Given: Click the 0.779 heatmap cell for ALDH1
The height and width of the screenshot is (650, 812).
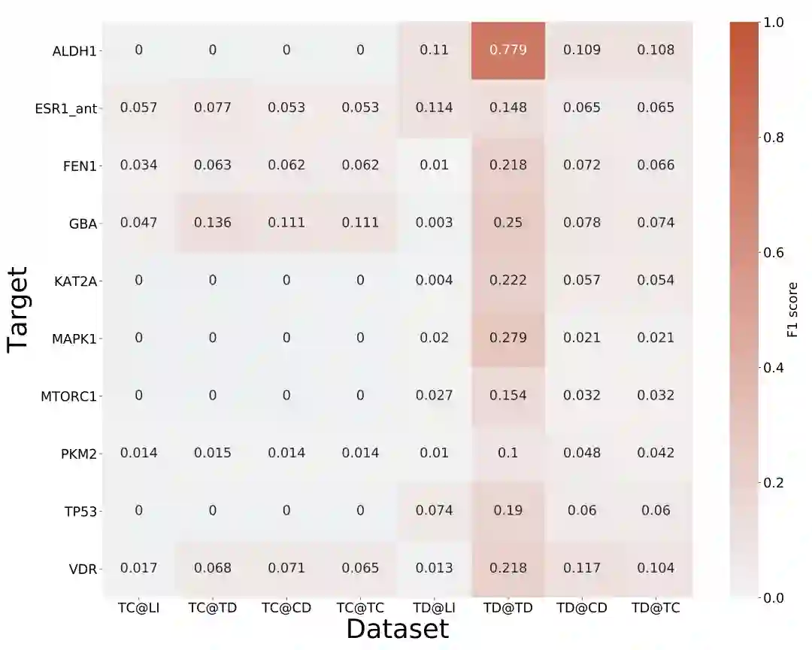Looking at the screenshot, I should click(507, 50).
